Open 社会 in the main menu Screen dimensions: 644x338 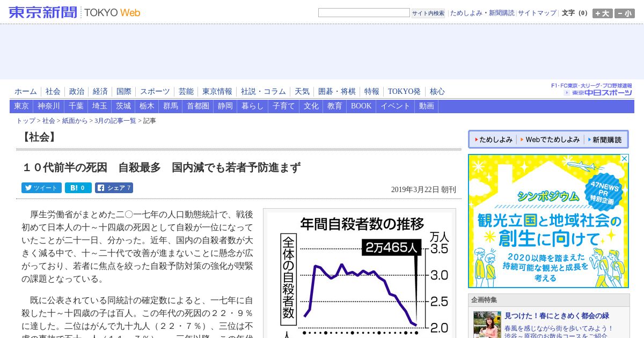53,92
